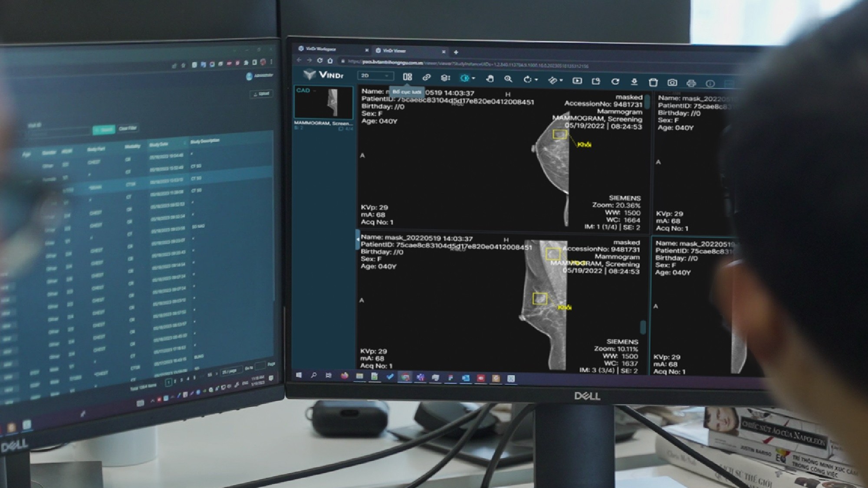This screenshot has width=868, height=488.
Task: Show study info with info icon
Action: 710,83
